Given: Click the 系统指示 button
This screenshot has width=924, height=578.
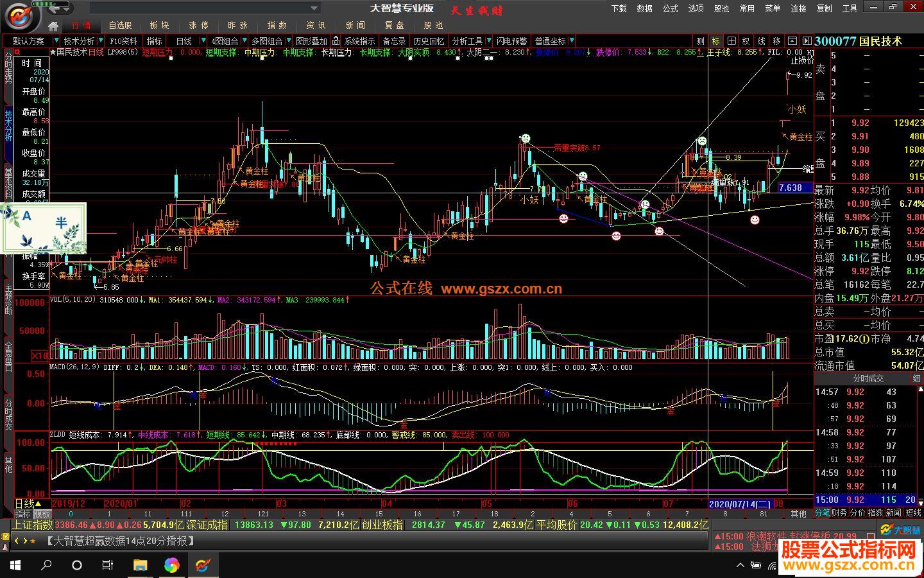Looking at the screenshot, I should [x=359, y=41].
